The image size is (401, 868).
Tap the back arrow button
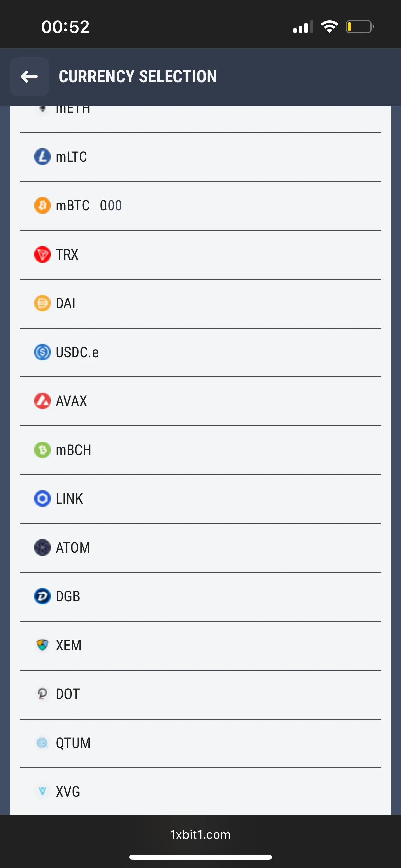[29, 77]
